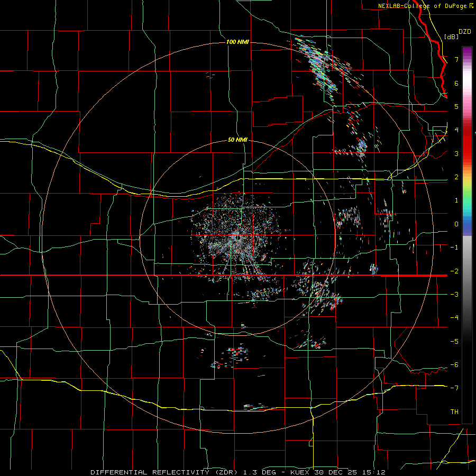Screen dimensions: 476x476
Task: Click the -2 value on the dB scale
Action: coord(454,271)
